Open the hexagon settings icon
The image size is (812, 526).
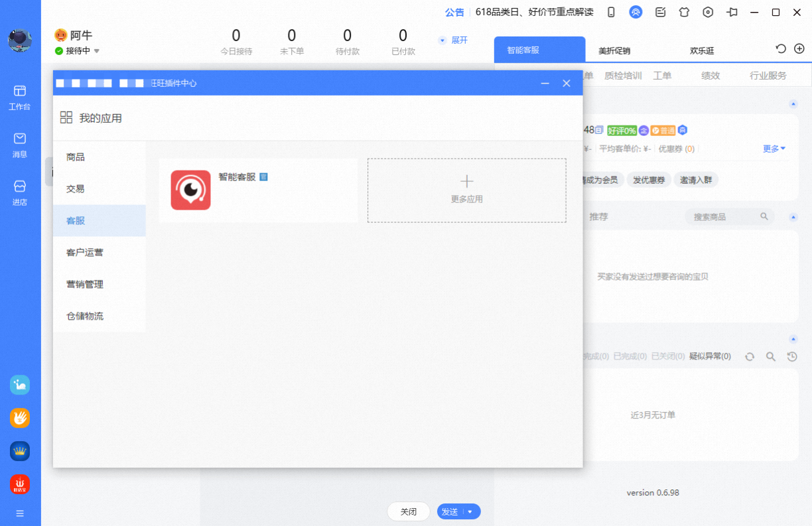(708, 12)
